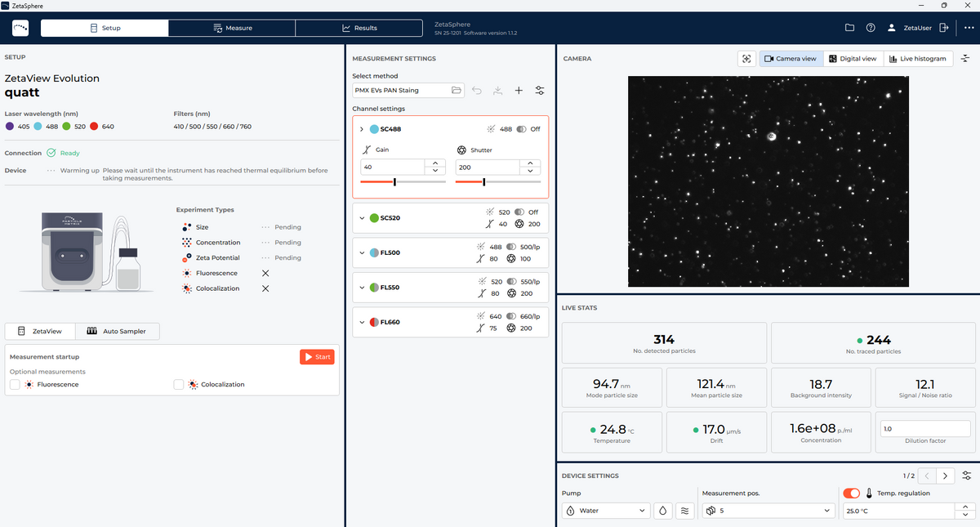Toggle the FL500 500/lp filter switch
Viewport: 980px width, 527px height.
tap(512, 247)
